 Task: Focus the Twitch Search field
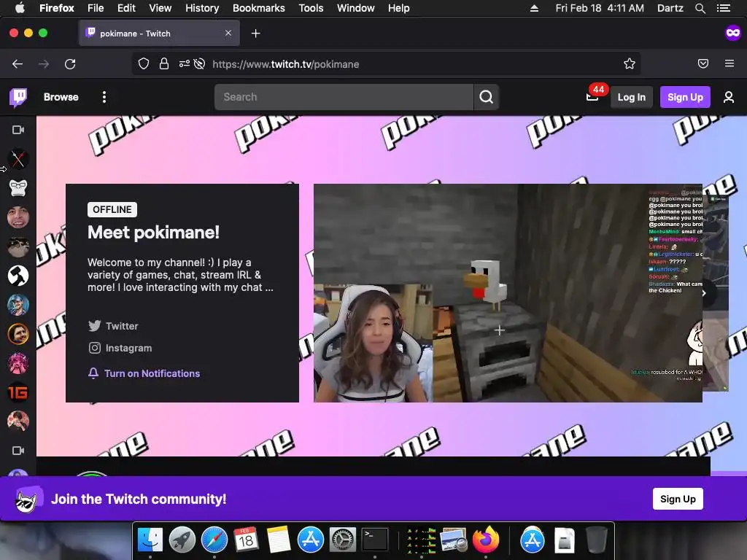344,97
